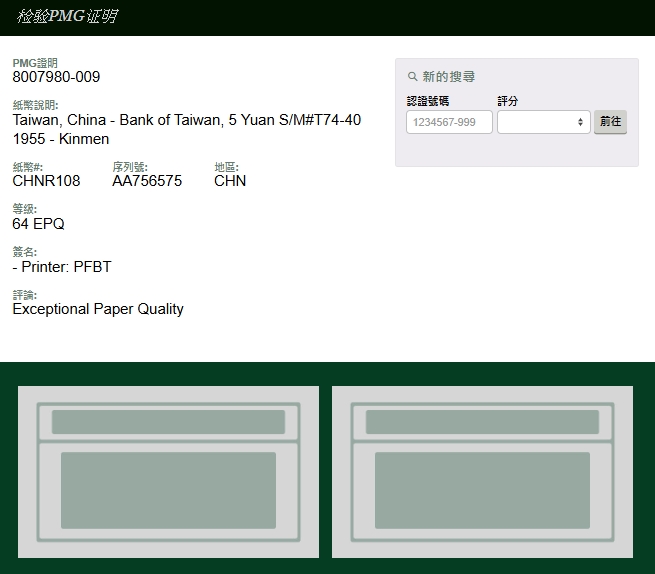Click the 地區 label

coord(226,167)
